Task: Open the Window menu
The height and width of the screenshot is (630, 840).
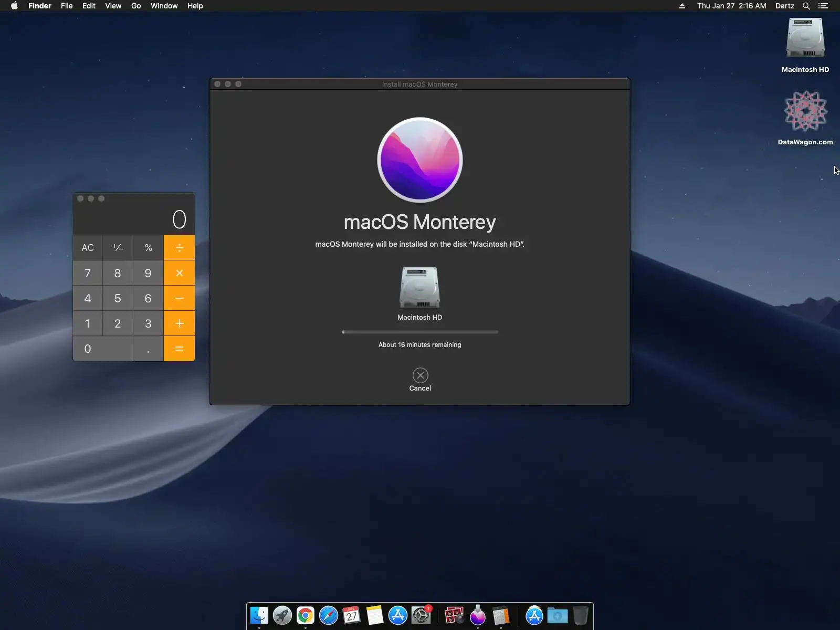Action: tap(164, 6)
